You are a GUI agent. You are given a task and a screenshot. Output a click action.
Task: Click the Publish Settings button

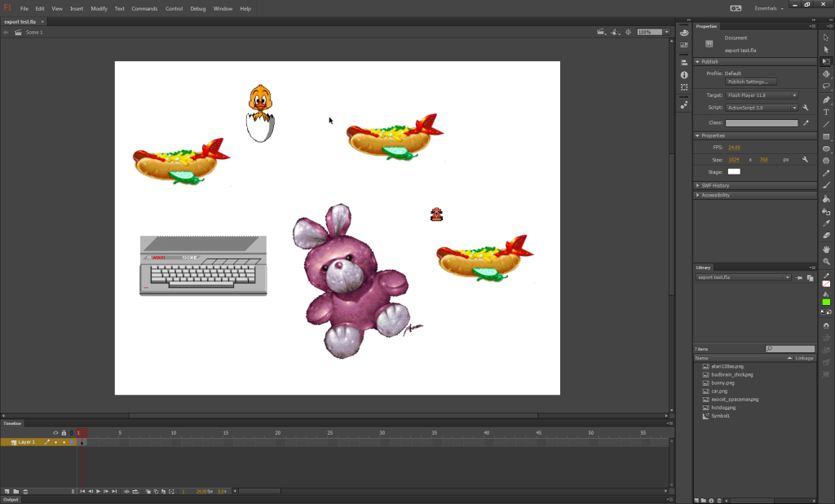pos(752,82)
